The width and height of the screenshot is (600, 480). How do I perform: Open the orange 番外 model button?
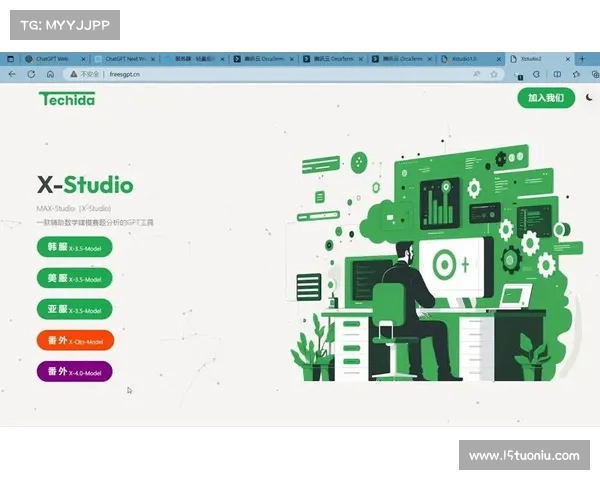point(75,340)
